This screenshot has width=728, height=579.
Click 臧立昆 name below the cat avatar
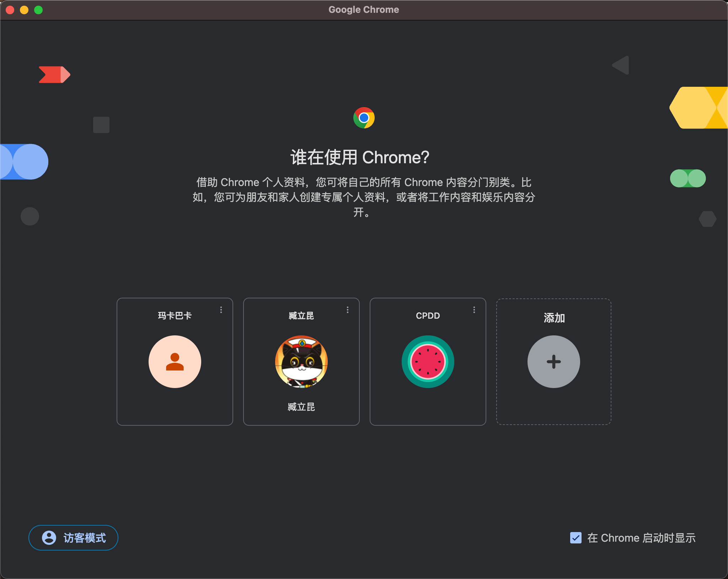[301, 407]
